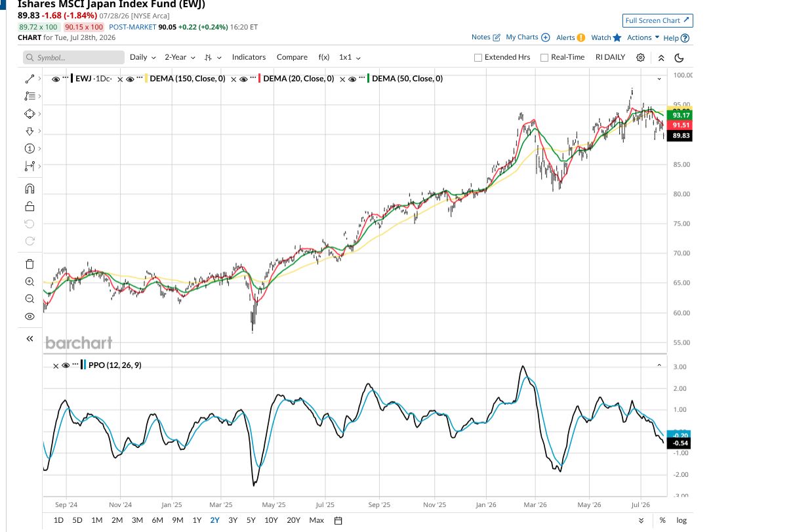Enable the Extended Hrs checkbox
This screenshot has height=532, width=793.
pos(478,57)
